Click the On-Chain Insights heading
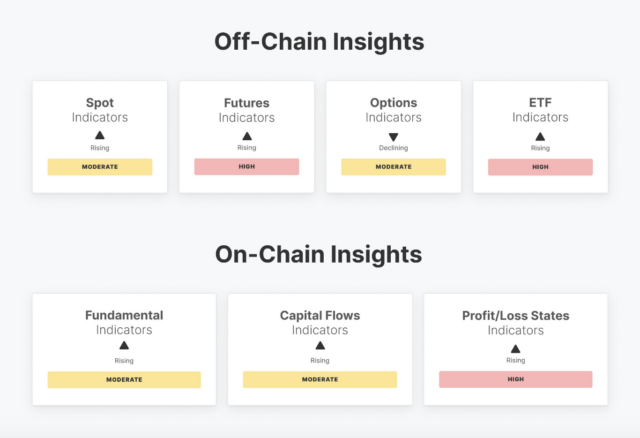 pyautogui.click(x=318, y=254)
